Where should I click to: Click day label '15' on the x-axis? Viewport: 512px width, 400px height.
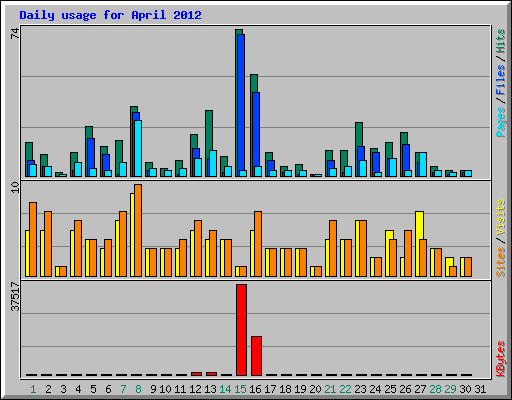tap(240, 389)
